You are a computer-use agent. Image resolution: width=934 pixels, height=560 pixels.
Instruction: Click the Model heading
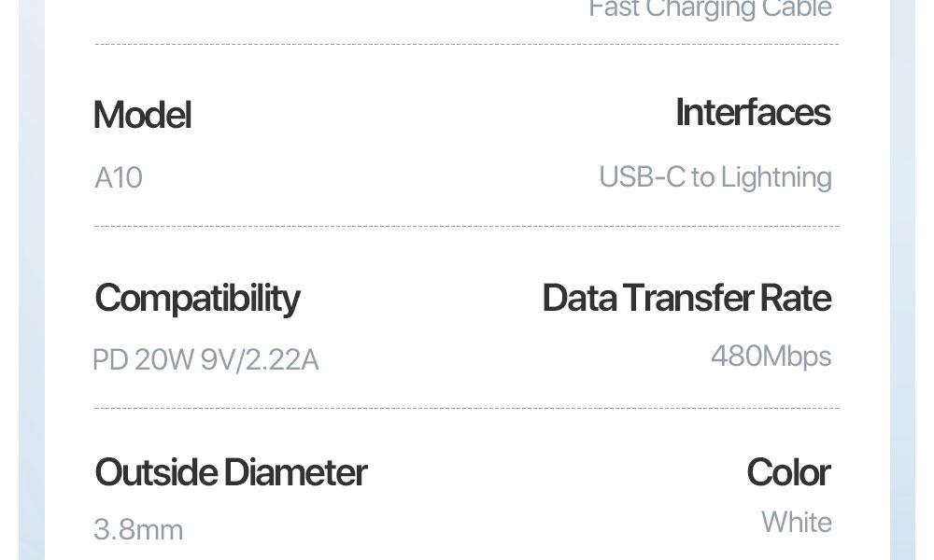click(x=142, y=115)
